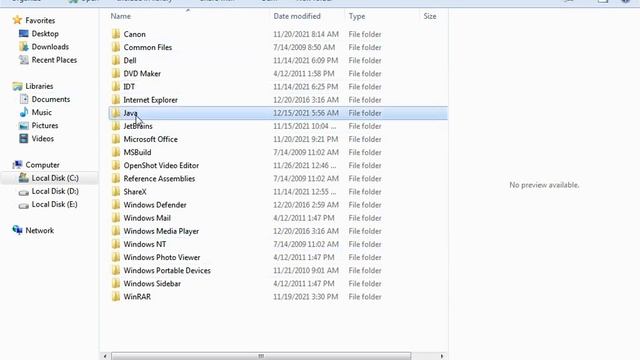Open Desktop in Favorites

pos(45,33)
